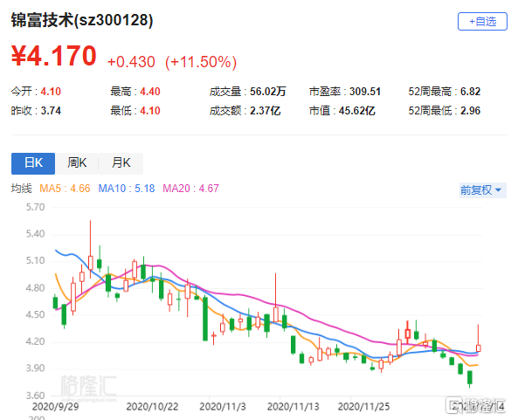Image resolution: width=511 pixels, height=420 pixels.
Task: Click the 4.20 price axis label
Action: 35,341
